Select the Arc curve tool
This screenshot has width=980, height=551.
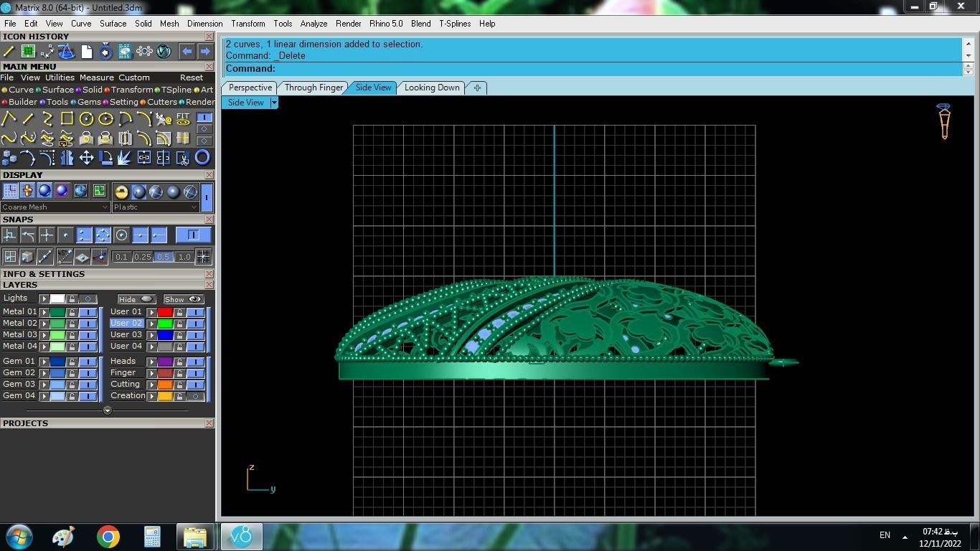point(125,118)
